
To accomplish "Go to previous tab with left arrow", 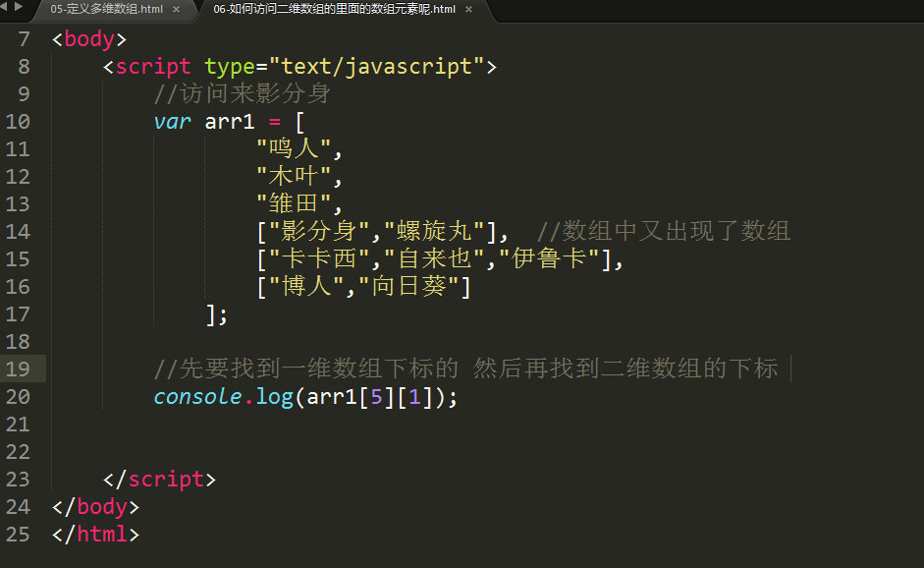I will 4,7.
